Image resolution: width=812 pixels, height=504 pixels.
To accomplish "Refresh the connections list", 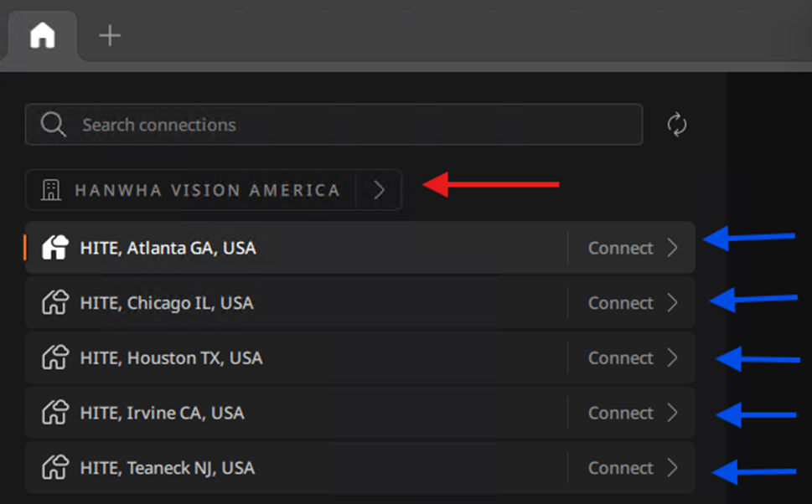I will point(677,125).
